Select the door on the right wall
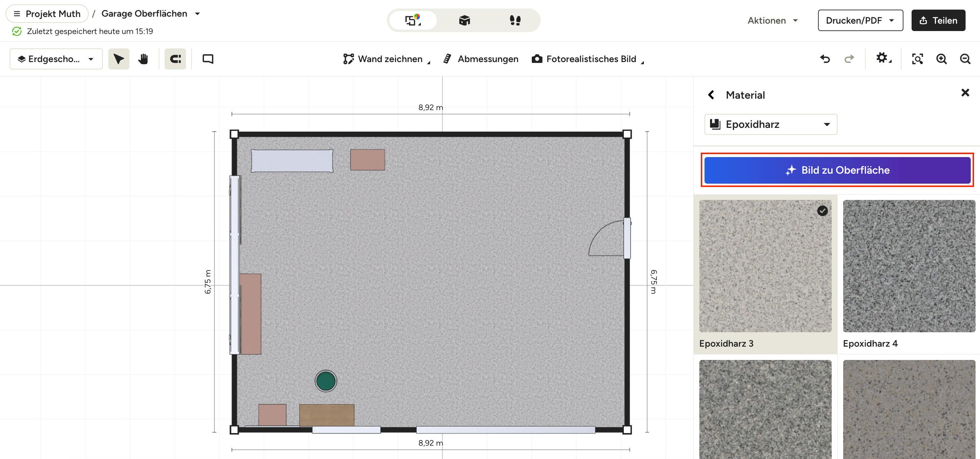This screenshot has height=459, width=980. click(610, 238)
